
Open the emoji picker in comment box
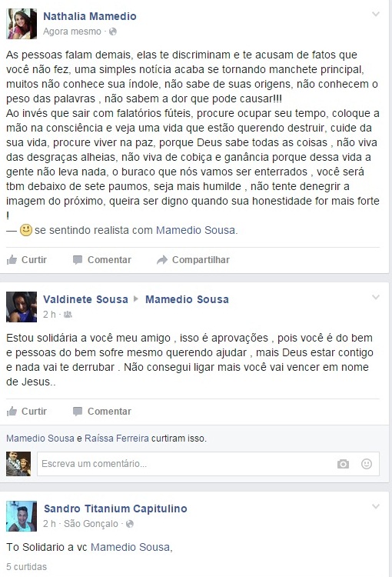[x=367, y=464]
